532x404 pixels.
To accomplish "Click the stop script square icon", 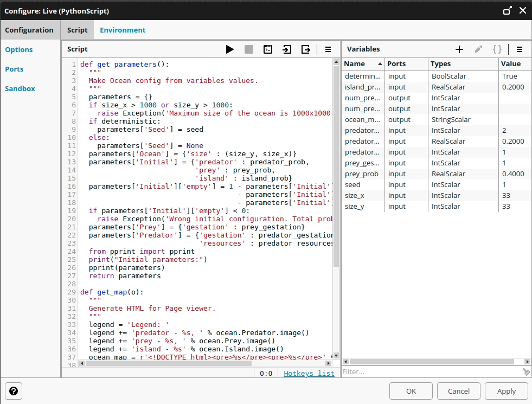I will point(249,49).
